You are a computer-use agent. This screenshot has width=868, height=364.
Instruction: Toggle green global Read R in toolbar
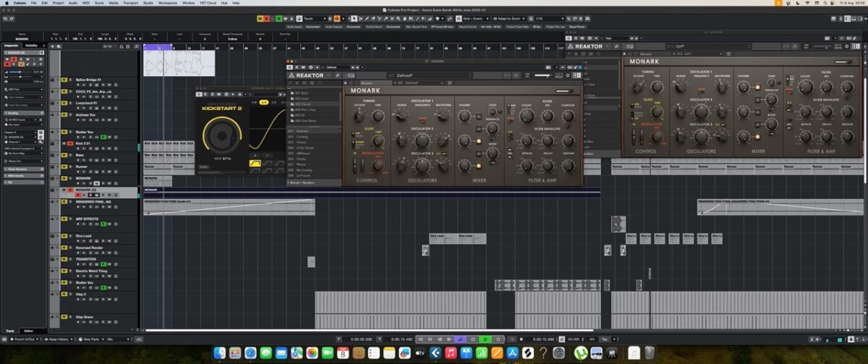click(x=278, y=18)
